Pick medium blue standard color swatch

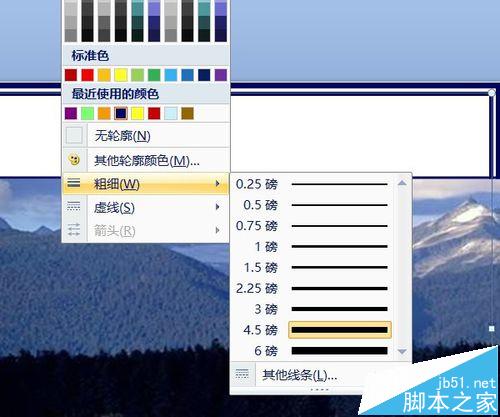pyautogui.click(x=187, y=75)
